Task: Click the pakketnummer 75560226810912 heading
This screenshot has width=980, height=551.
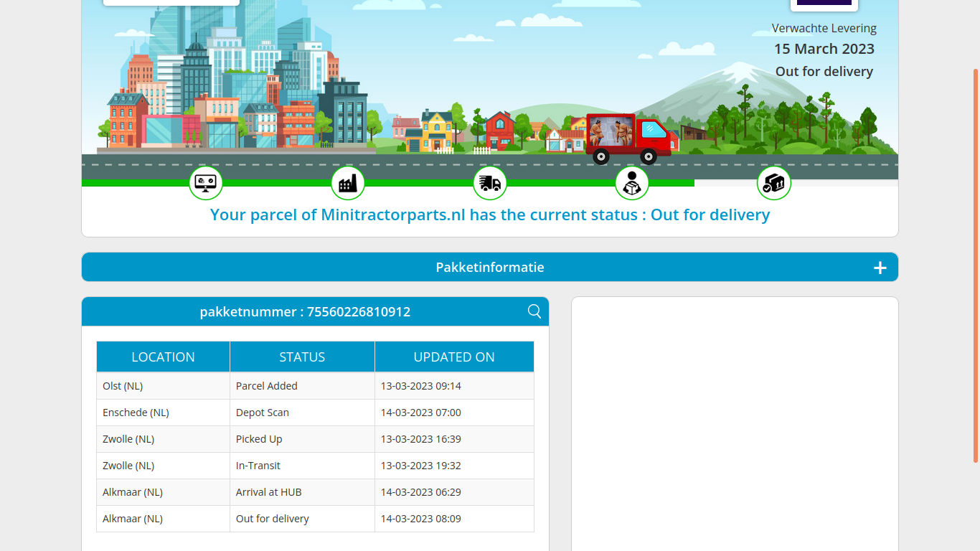Action: click(305, 312)
